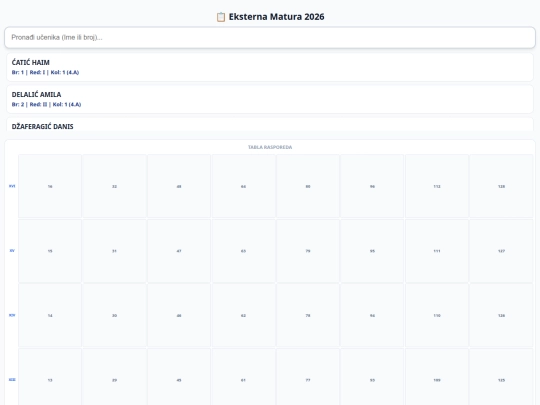Screen dimensions: 540x405
Task: Choose seat 62 in row XIV
Action: click(x=243, y=315)
